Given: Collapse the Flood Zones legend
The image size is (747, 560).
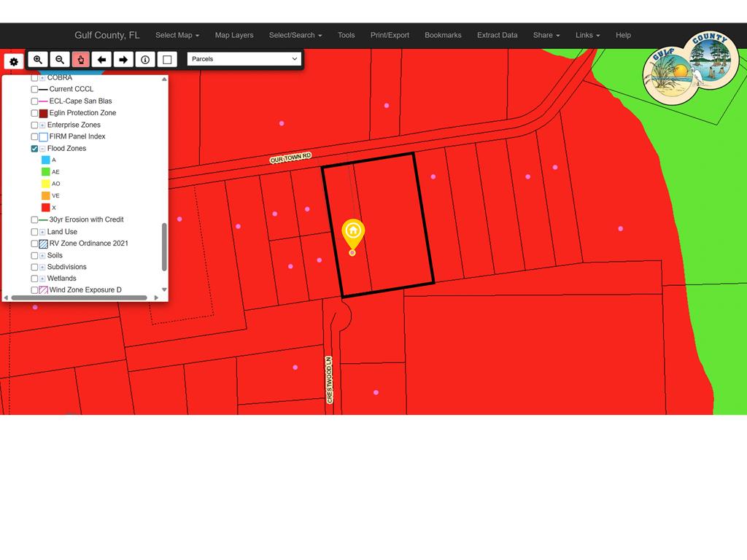Looking at the screenshot, I should click(42, 149).
